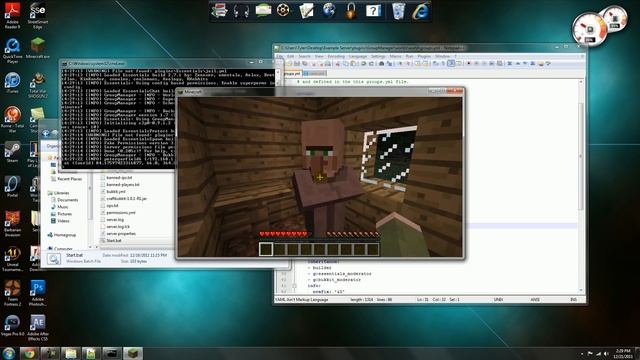
Task: Open Search menu in Notepad++
Action: pyautogui.click(x=304, y=56)
